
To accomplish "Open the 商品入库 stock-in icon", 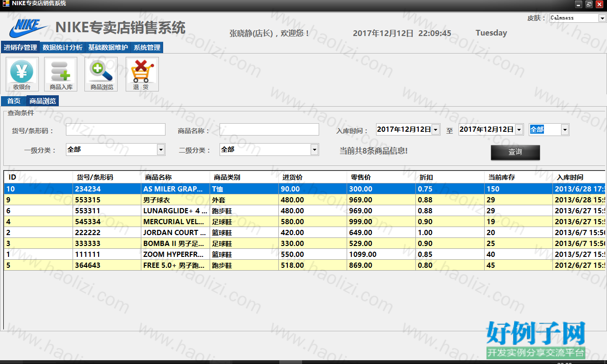I will [x=61, y=74].
